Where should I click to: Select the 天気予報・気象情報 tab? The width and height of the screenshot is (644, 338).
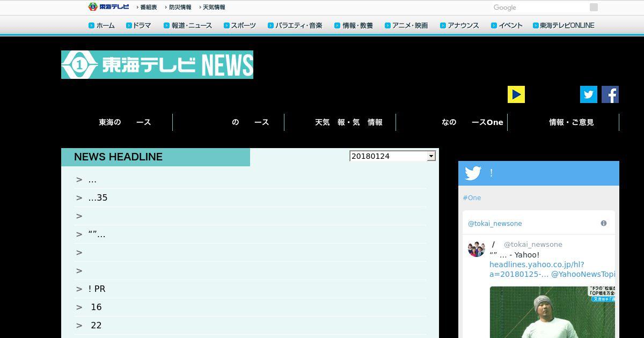coord(340,122)
